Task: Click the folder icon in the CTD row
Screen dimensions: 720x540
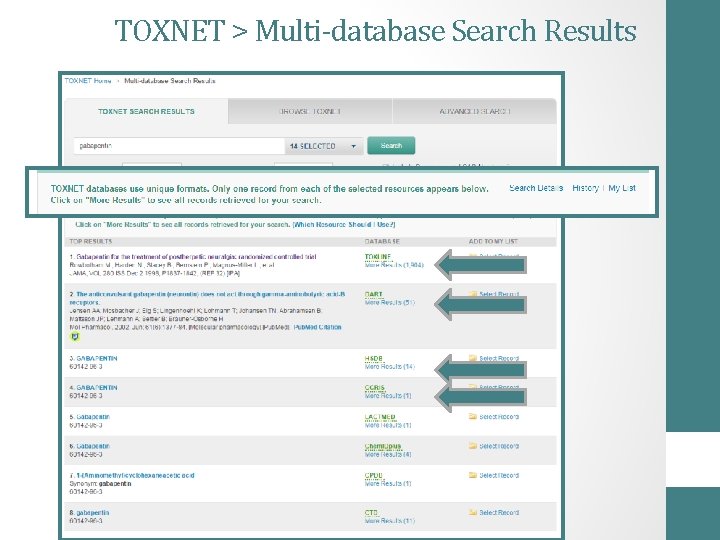Action: [472, 512]
